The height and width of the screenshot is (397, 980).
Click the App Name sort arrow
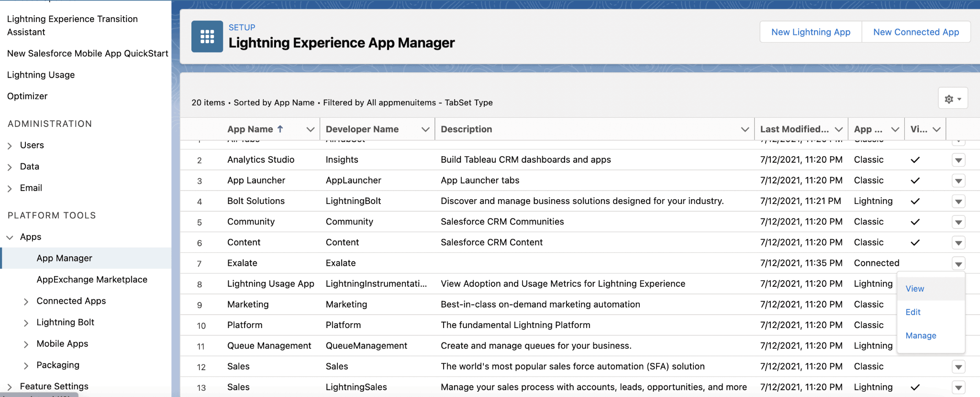pyautogui.click(x=280, y=129)
